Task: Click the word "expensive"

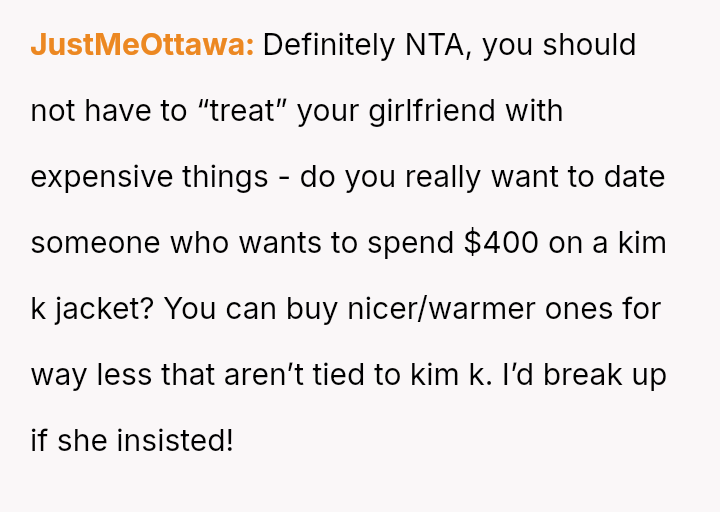Action: [100, 177]
